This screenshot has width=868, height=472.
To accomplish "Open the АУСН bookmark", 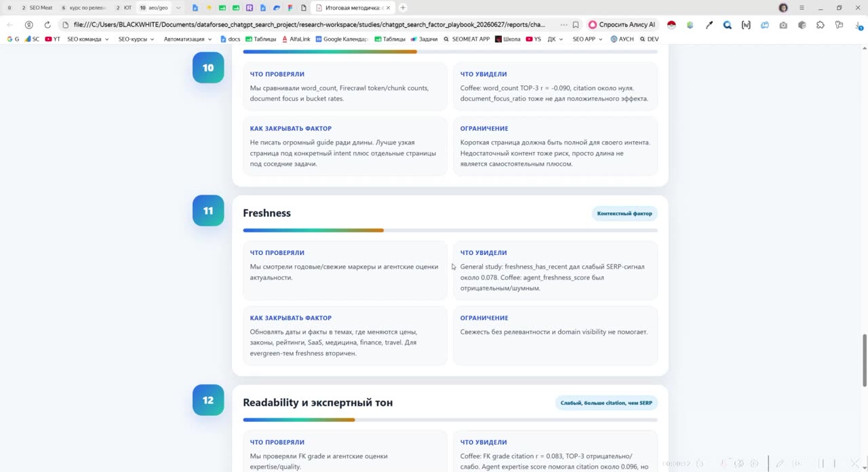I will point(623,39).
